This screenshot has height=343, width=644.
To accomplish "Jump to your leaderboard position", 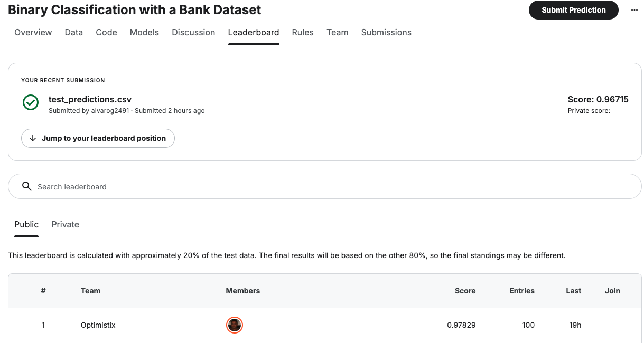I will tap(98, 138).
